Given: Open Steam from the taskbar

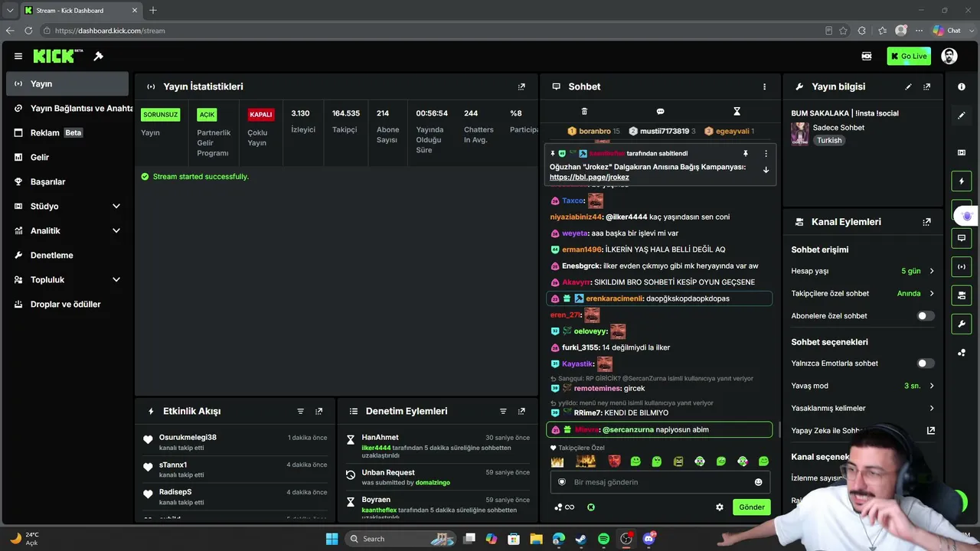Looking at the screenshot, I should coord(581,539).
